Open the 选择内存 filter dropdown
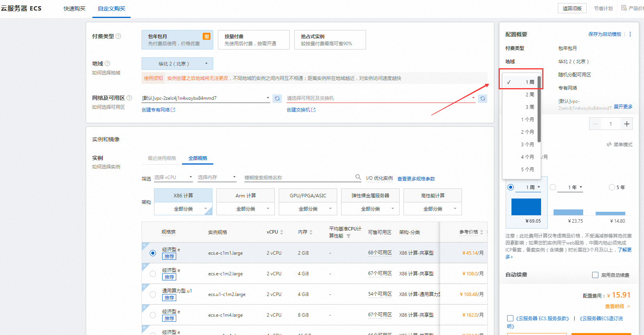644x335 pixels. coord(217,177)
